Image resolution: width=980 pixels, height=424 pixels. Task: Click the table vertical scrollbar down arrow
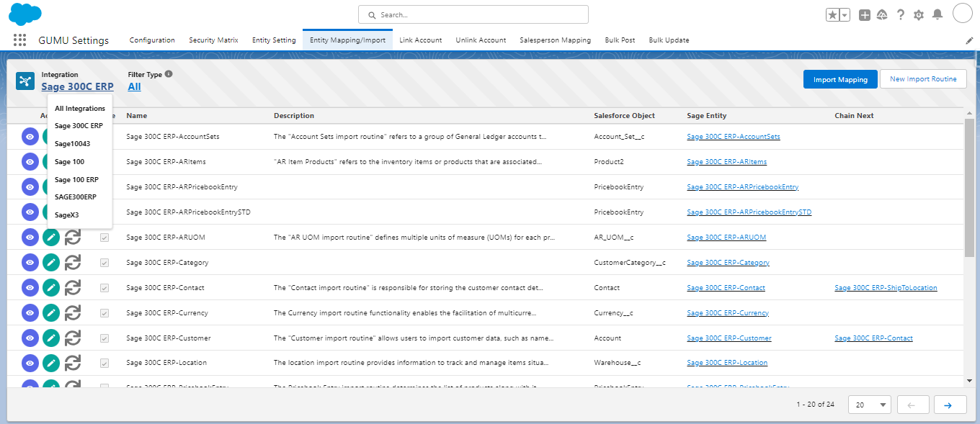point(969,380)
